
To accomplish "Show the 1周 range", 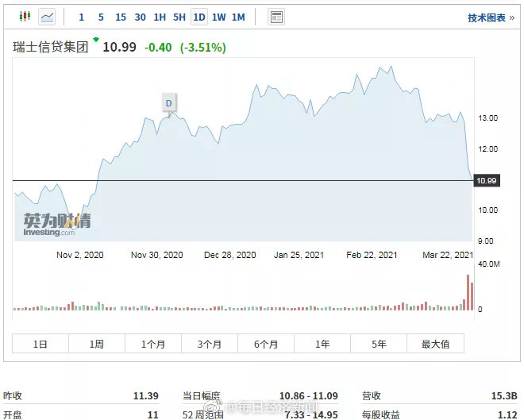I will click(97, 344).
